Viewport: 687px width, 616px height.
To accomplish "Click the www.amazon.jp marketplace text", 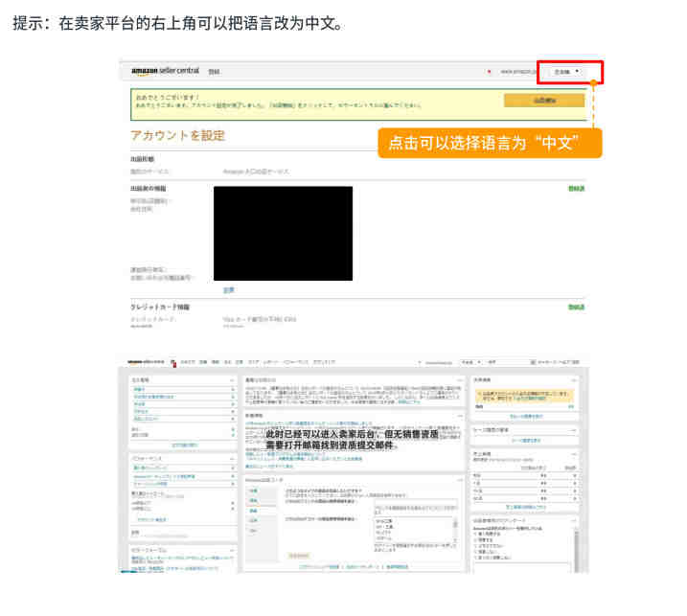I will coord(517,72).
